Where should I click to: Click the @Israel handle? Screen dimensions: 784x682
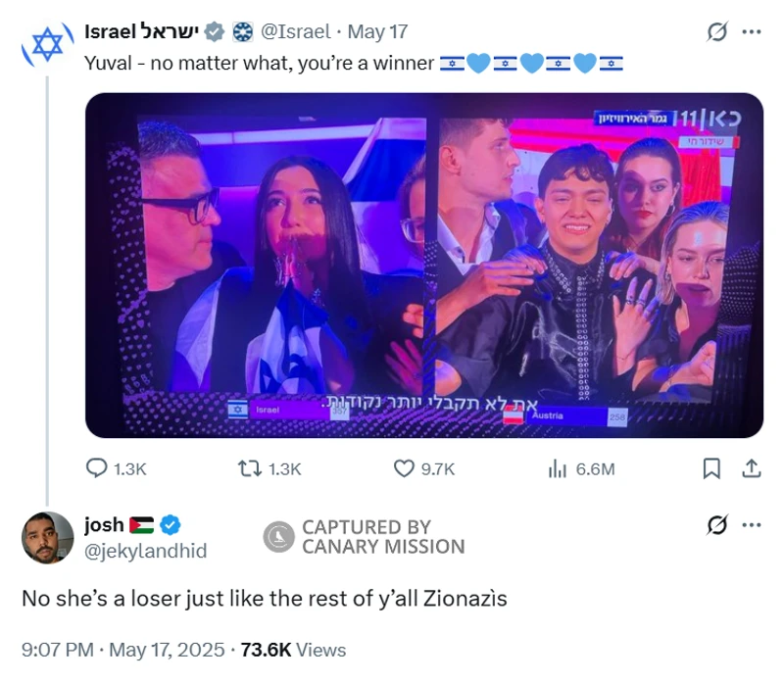tap(295, 31)
